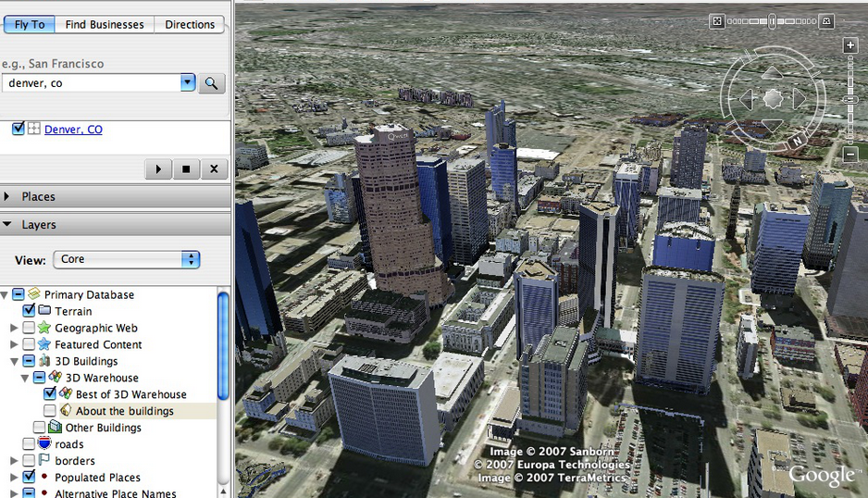Viewport: 868px width, 498px height.
Task: Select the Fly To tab
Action: [30, 24]
